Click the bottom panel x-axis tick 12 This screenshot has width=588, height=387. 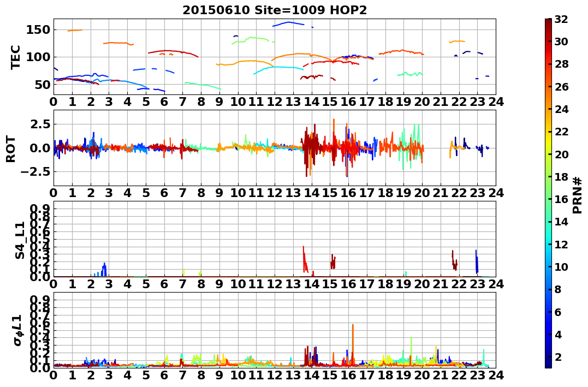pos(275,376)
